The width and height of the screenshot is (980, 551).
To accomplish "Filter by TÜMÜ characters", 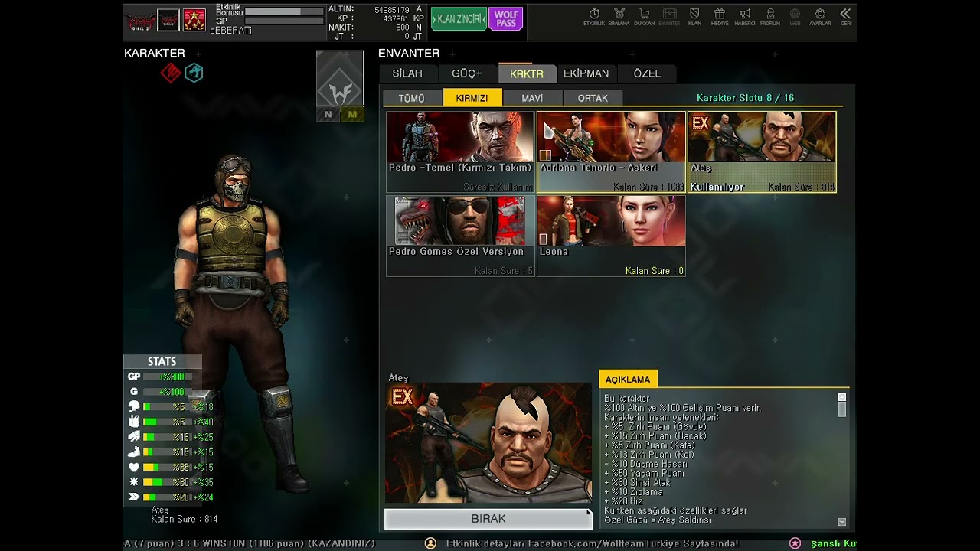I will [412, 98].
